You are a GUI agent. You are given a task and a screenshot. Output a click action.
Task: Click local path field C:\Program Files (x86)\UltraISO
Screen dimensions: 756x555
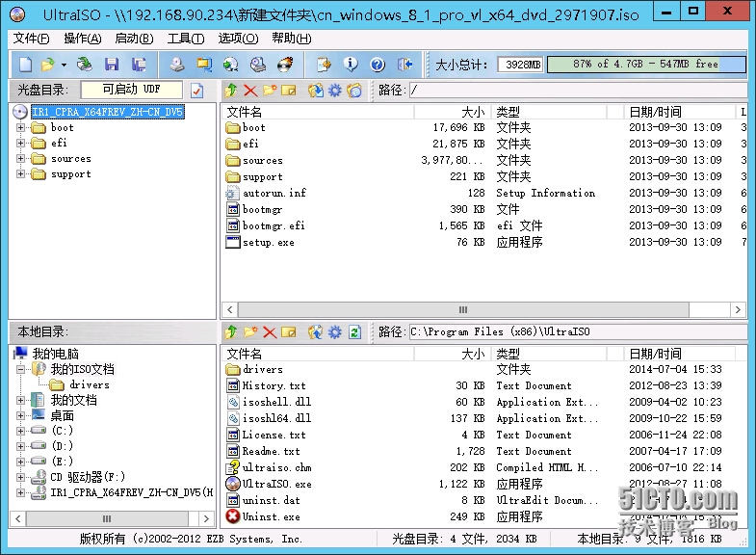(578, 331)
